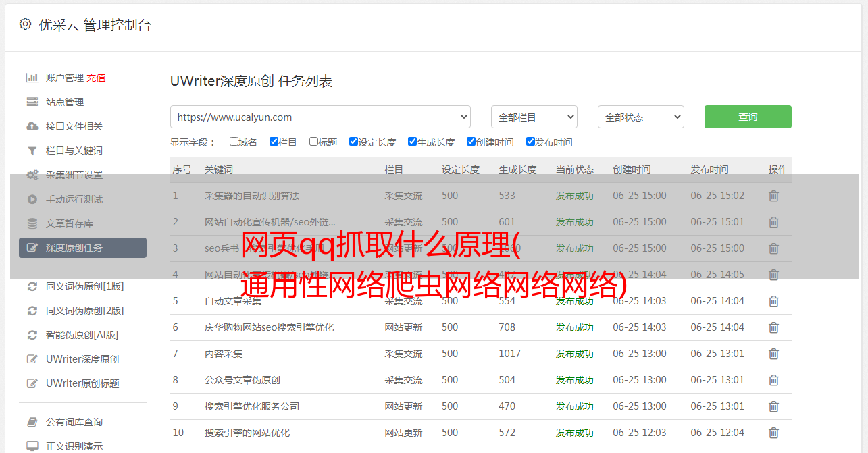Click the bar chart icon for 账户管理
Screen dimensions: 868x453
[x=32, y=78]
